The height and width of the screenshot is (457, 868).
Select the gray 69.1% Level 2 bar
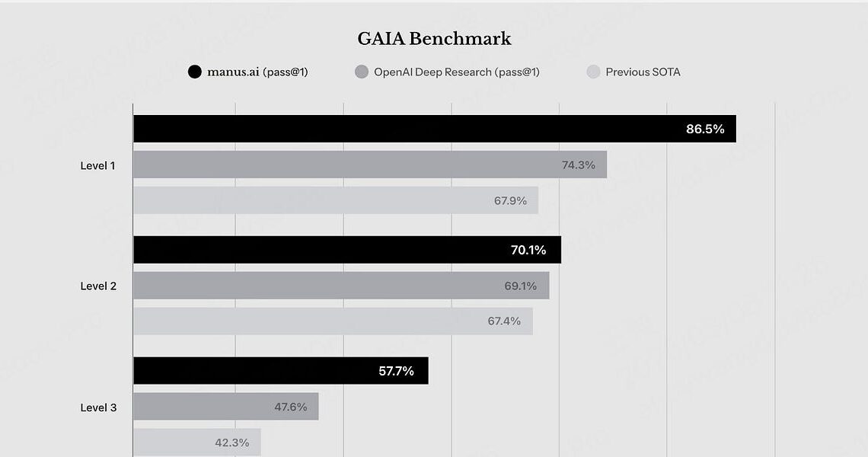click(340, 286)
